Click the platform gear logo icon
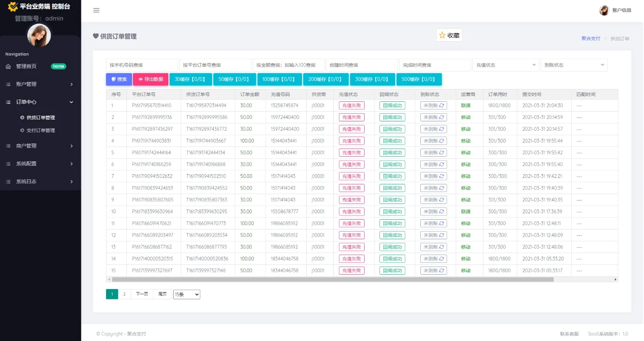Screen dimensions: 644x341 (x=13, y=7)
